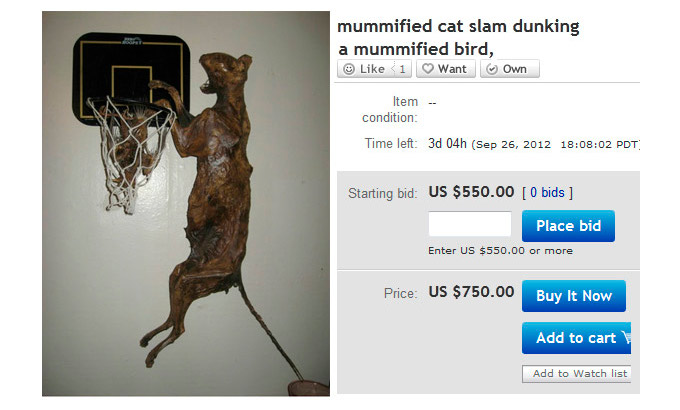680x410 pixels.
Task: Open the mummified cat product photo
Action: [186, 203]
